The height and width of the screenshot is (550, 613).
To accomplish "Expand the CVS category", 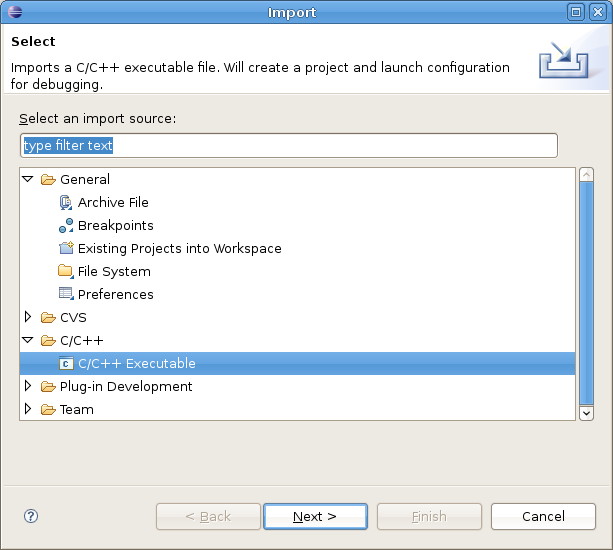I will point(28,317).
